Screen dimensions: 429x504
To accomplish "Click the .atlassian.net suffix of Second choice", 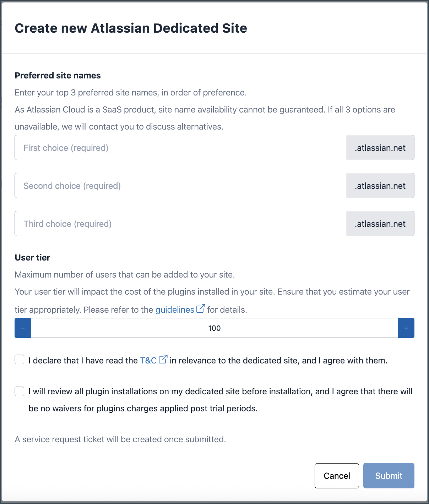I will [380, 186].
